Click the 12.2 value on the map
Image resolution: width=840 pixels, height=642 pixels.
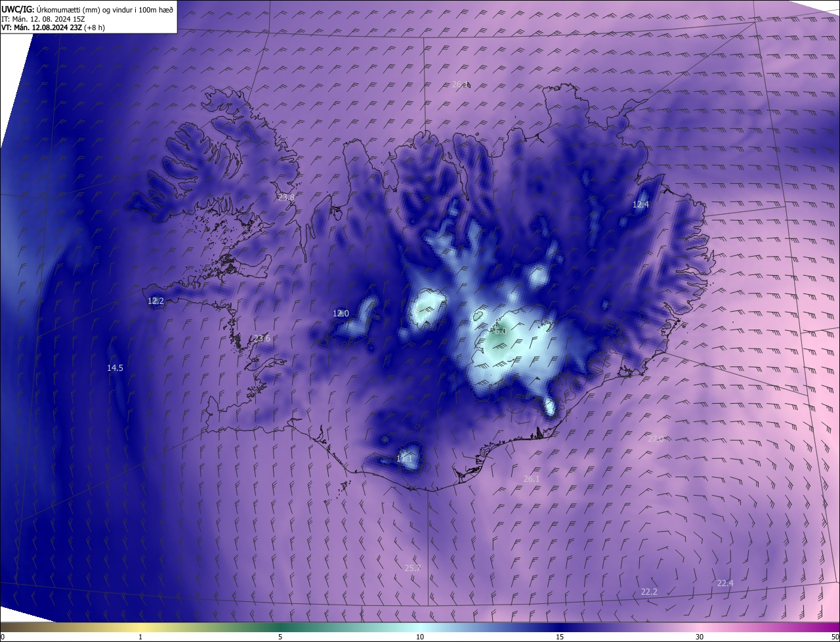[x=156, y=301]
